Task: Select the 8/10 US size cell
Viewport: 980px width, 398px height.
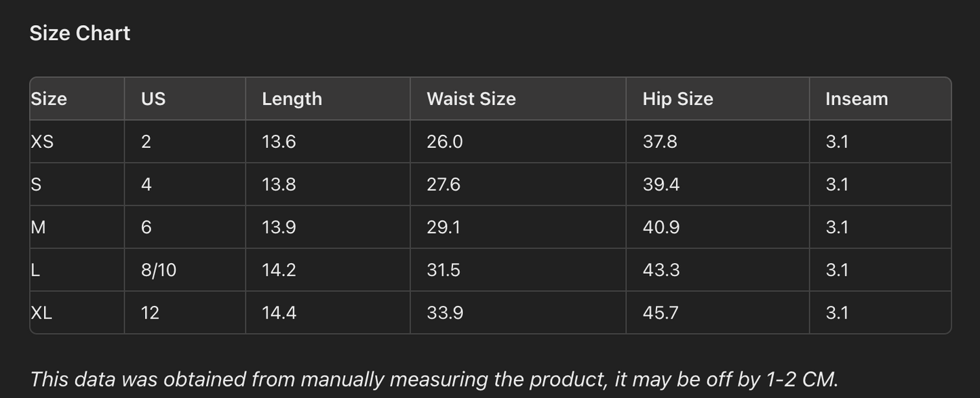Action: (x=159, y=270)
